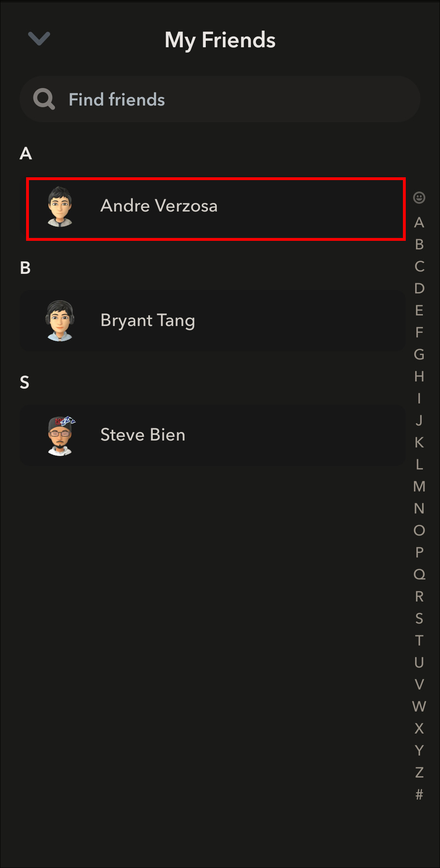Viewport: 440px width, 868px height.
Task: Tap the A section header
Action: [26, 154]
